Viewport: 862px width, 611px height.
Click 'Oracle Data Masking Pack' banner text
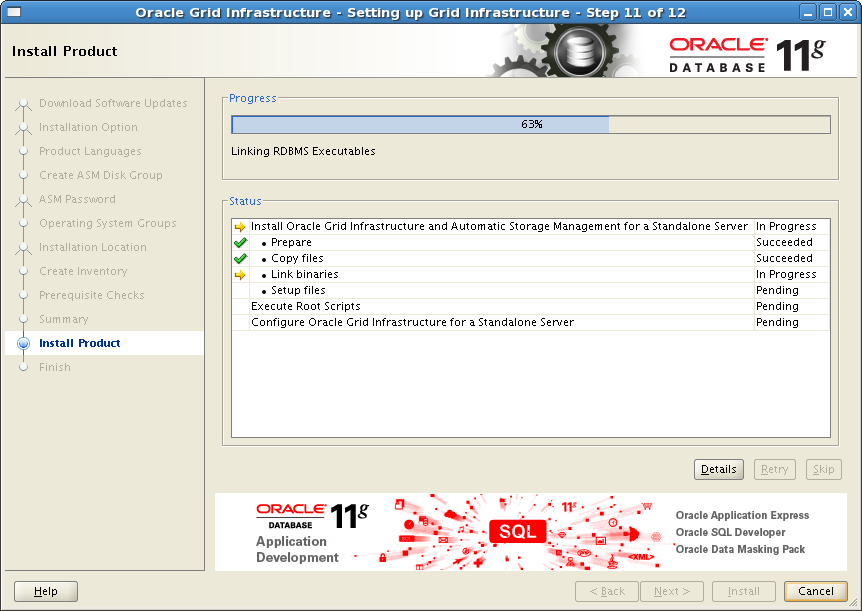[740, 549]
